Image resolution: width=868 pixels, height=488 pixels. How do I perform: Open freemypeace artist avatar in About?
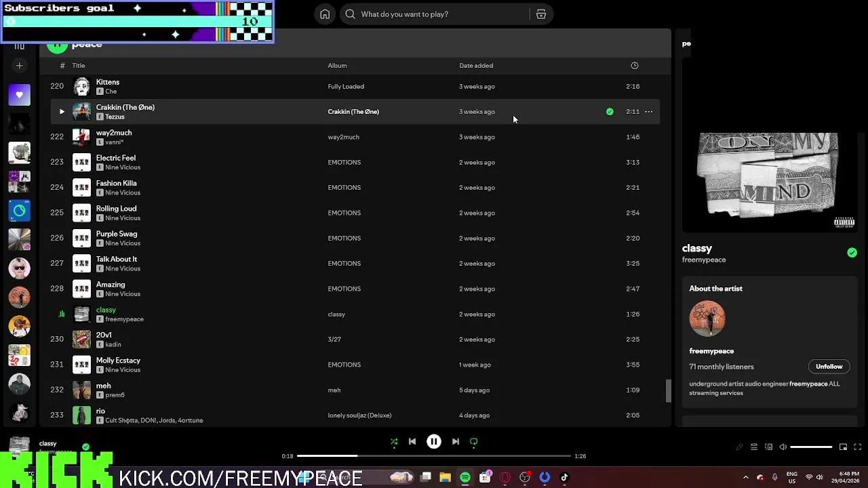[x=707, y=319]
